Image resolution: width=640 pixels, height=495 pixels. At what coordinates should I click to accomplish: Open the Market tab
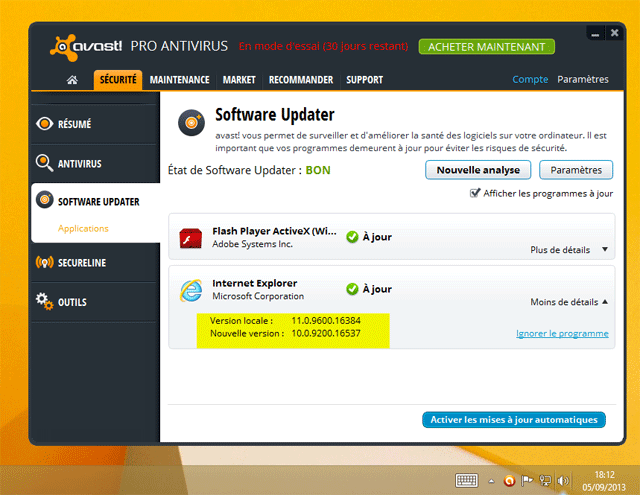[x=239, y=80]
